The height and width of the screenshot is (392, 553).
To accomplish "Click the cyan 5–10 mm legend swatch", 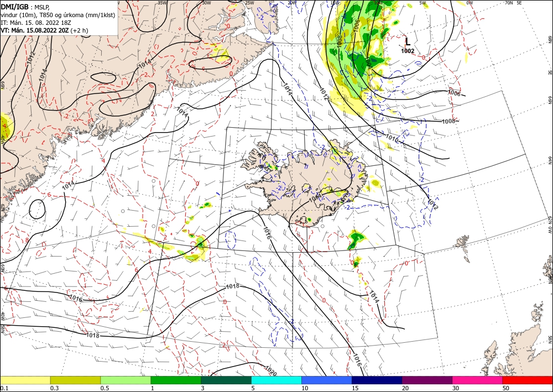I will [x=276, y=380].
